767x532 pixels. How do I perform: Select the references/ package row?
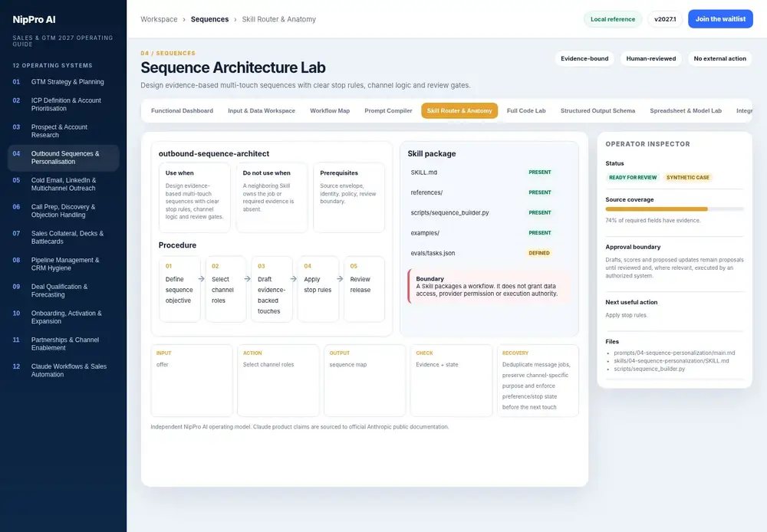(489, 192)
